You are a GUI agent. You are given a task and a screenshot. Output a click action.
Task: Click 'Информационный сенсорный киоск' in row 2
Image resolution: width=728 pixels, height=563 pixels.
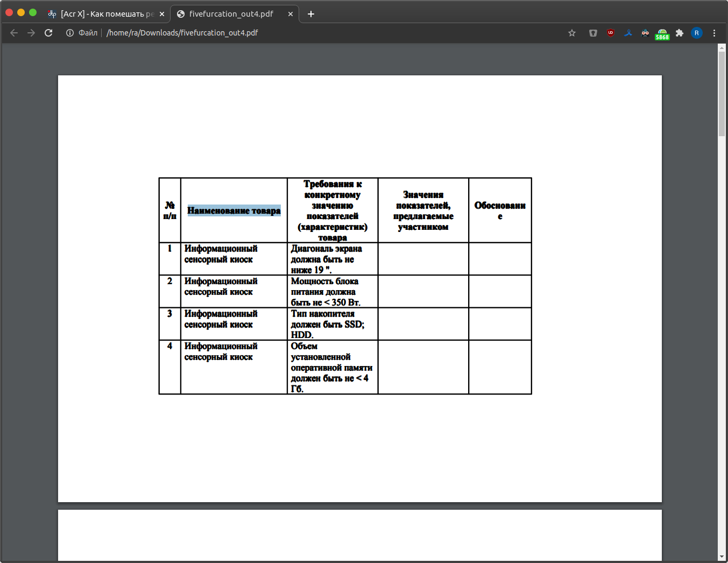tap(221, 286)
